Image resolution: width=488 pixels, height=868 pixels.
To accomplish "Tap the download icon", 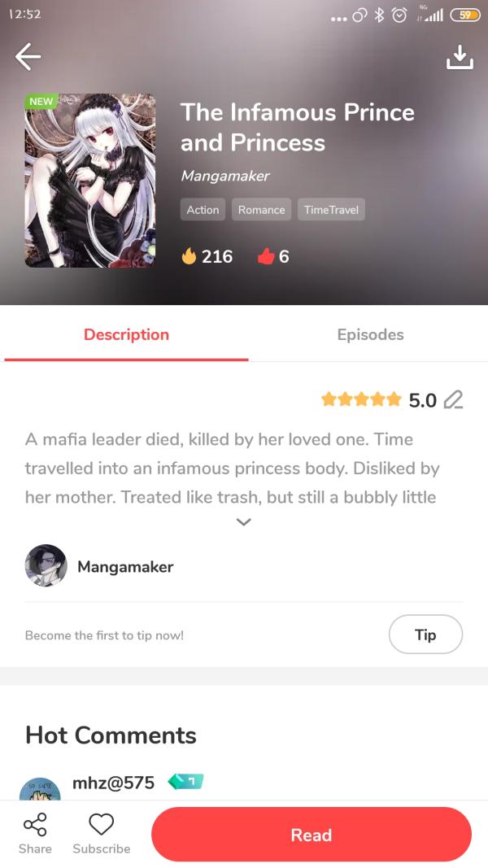I will point(460,58).
